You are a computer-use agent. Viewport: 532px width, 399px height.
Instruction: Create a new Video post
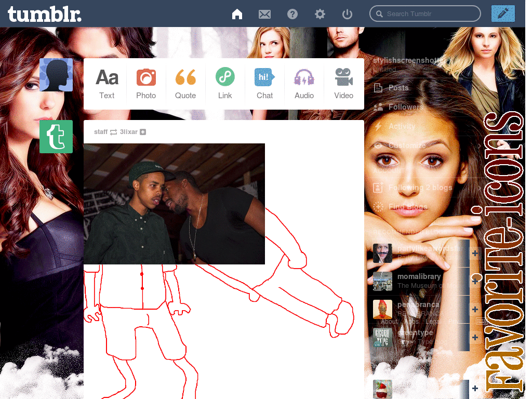pyautogui.click(x=343, y=84)
